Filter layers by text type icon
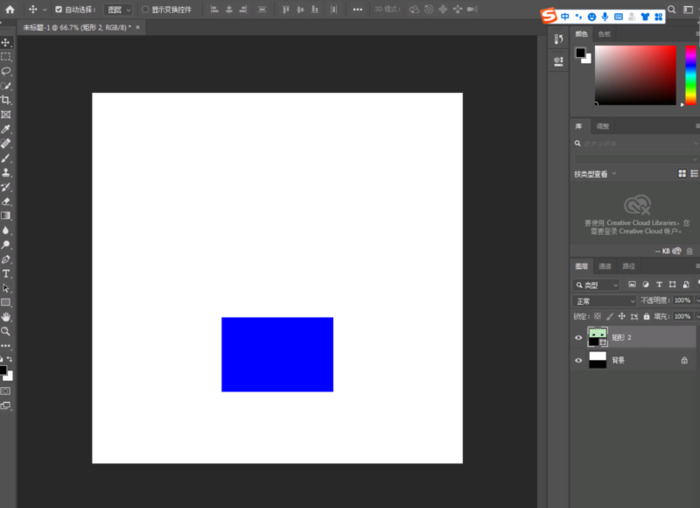The image size is (700, 508). point(659,285)
